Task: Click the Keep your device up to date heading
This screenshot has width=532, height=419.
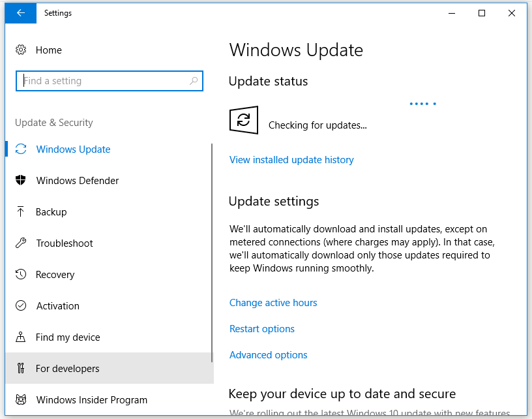Action: pyautogui.click(x=342, y=394)
